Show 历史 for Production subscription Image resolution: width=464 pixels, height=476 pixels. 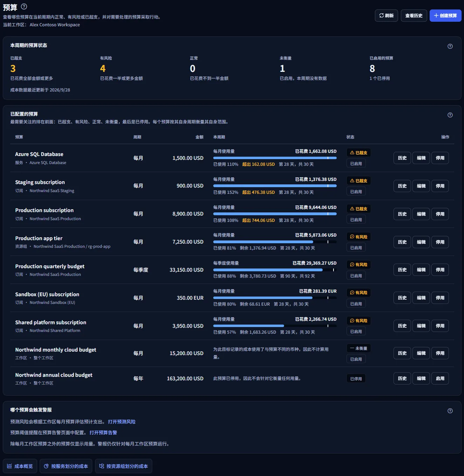[x=402, y=214]
